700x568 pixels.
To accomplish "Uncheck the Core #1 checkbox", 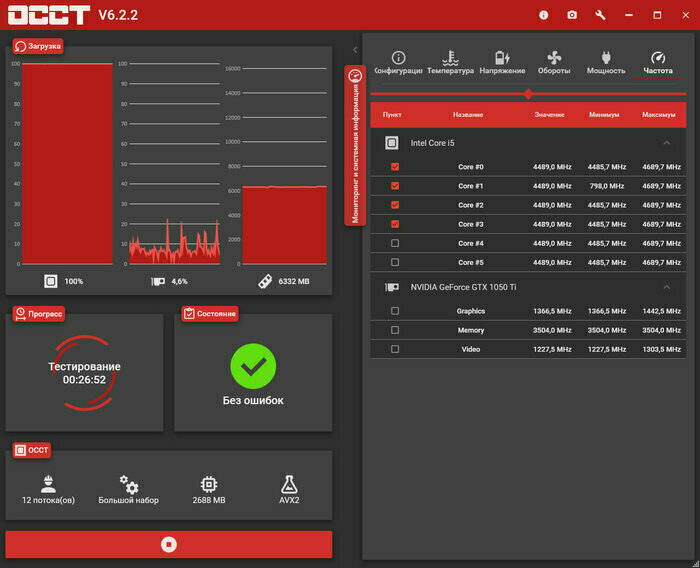I will (395, 186).
